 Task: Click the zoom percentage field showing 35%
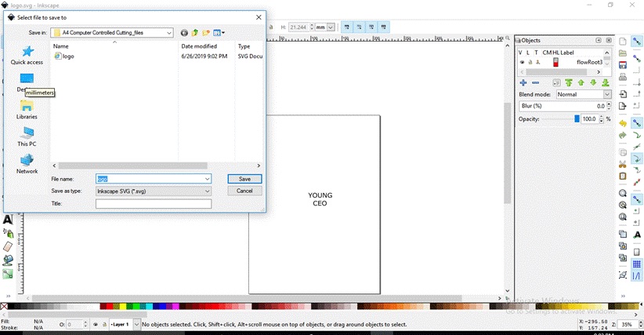click(626, 324)
